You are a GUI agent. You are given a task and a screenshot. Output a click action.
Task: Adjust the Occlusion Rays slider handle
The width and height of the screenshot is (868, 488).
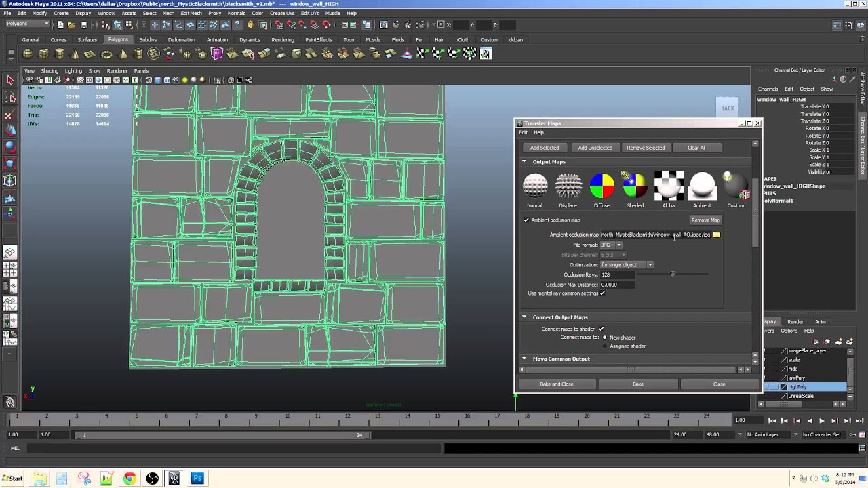(x=673, y=274)
